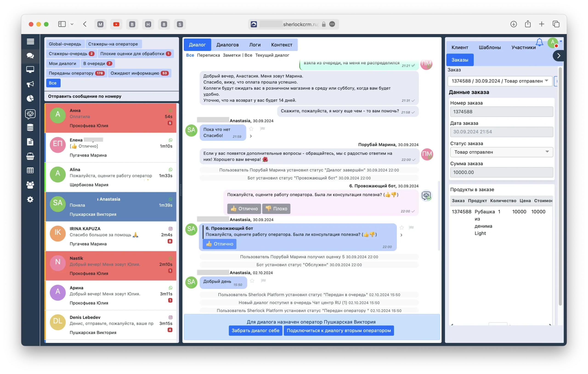Open the order selector dropdown 1374588

[500, 81]
